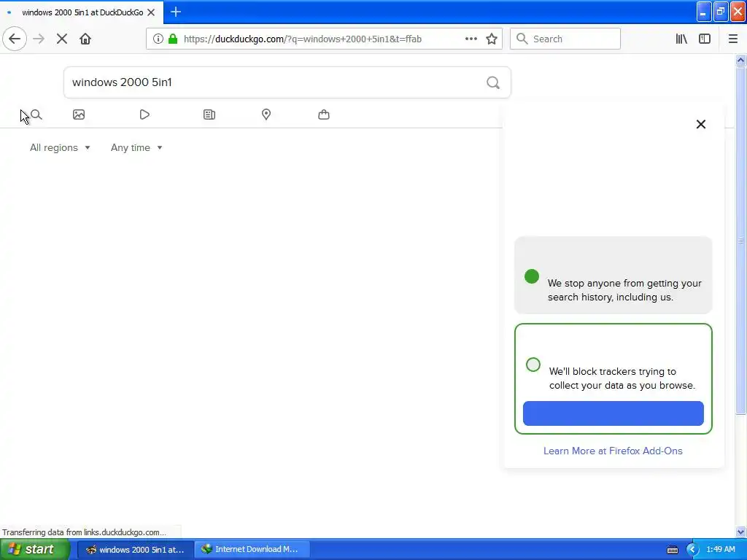Open the Windows Start menu
The image size is (747, 560).
click(x=34, y=550)
